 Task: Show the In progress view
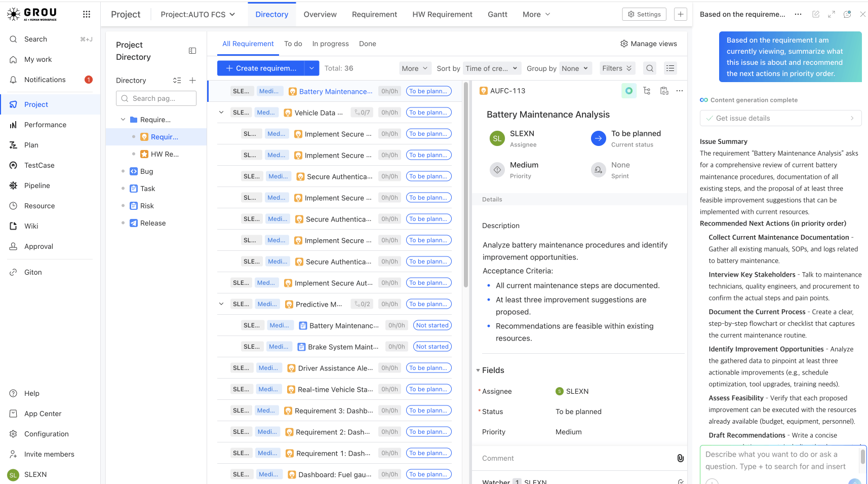tap(331, 44)
